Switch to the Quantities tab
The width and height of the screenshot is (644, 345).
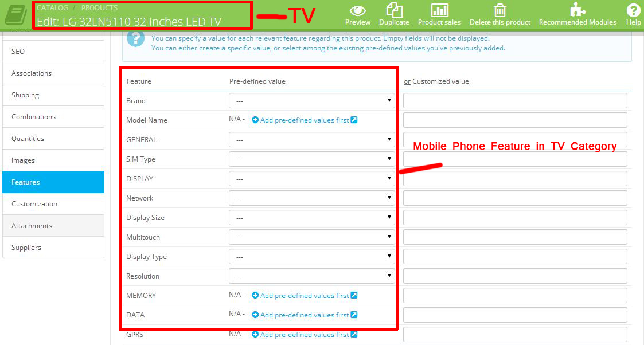(53, 138)
